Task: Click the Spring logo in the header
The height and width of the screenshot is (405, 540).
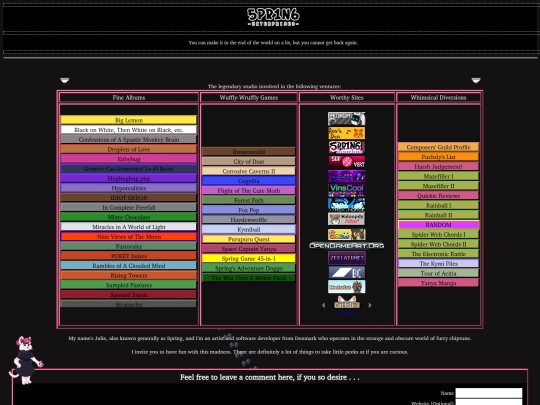Action: pyautogui.click(x=273, y=17)
